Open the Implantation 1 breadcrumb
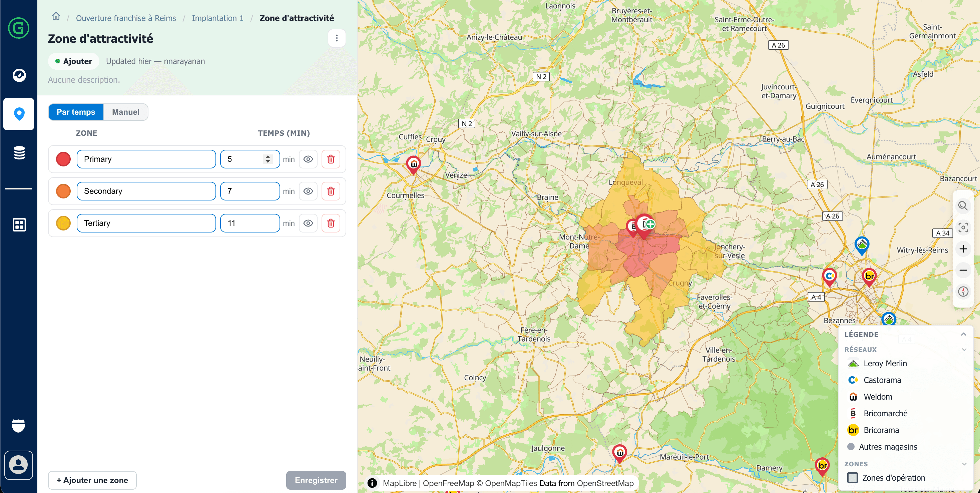980x493 pixels. point(217,18)
